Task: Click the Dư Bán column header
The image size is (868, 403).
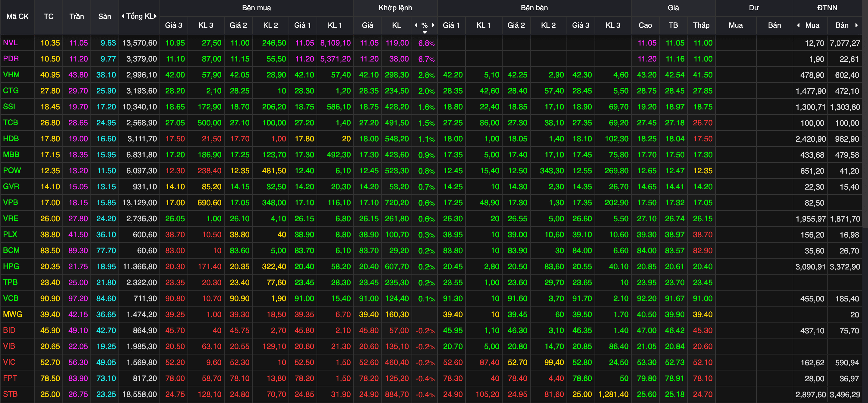Action: (x=774, y=25)
